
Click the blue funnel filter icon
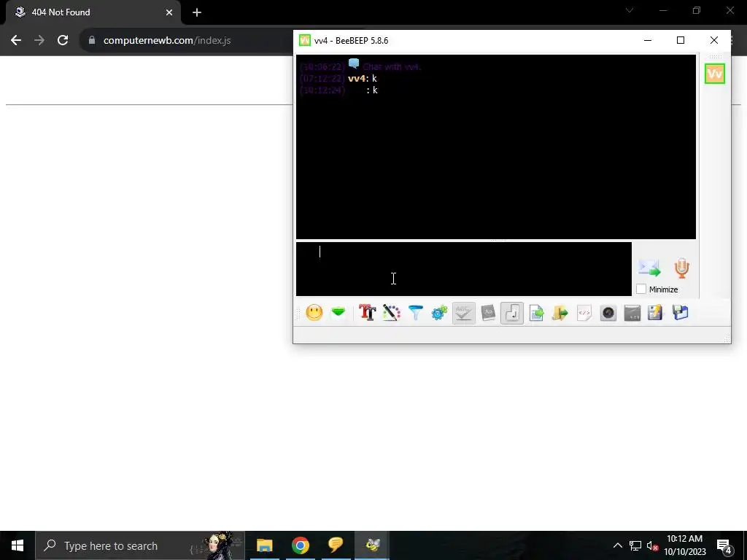415,313
